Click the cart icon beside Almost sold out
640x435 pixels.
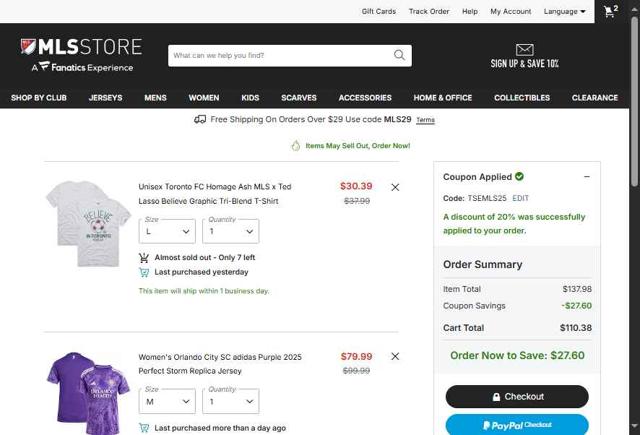[144, 257]
